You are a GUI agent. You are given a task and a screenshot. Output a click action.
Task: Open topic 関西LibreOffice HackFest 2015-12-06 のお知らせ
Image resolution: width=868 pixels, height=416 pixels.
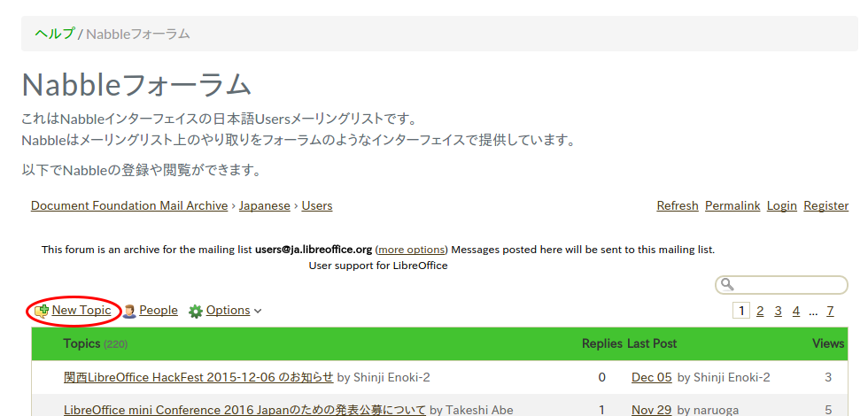[x=198, y=377]
